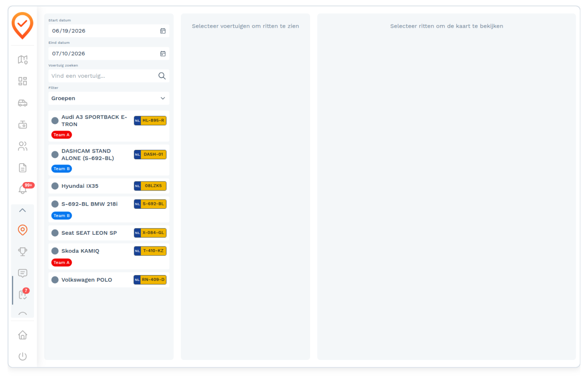Select the Skoda KAMIQ vehicle circle
Screen dimensions: 588x377
(x=55, y=251)
